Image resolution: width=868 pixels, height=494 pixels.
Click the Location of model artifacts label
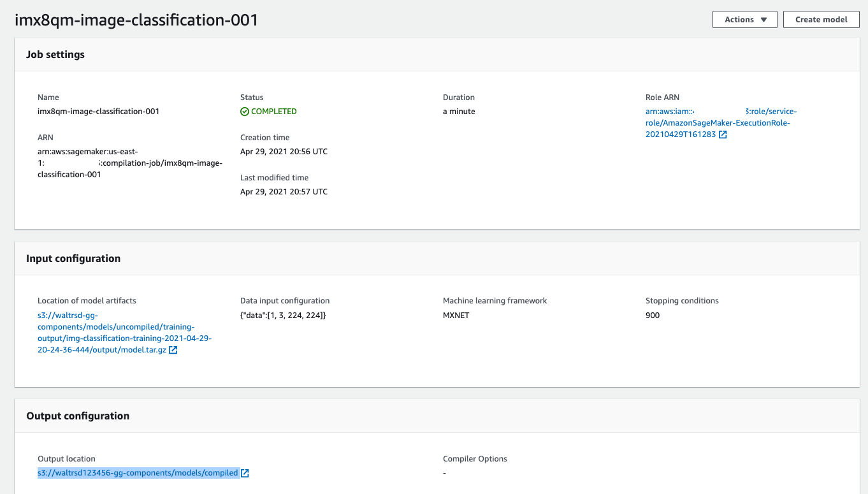pos(87,301)
